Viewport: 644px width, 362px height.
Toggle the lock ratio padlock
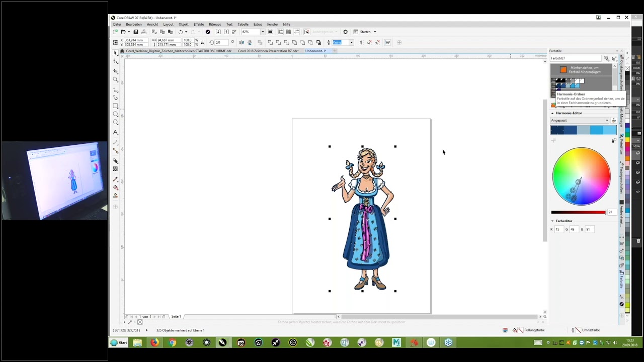[x=202, y=42]
